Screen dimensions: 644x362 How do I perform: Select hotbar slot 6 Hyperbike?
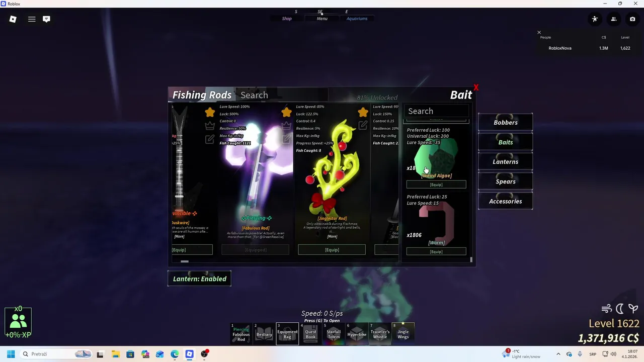coord(357,334)
